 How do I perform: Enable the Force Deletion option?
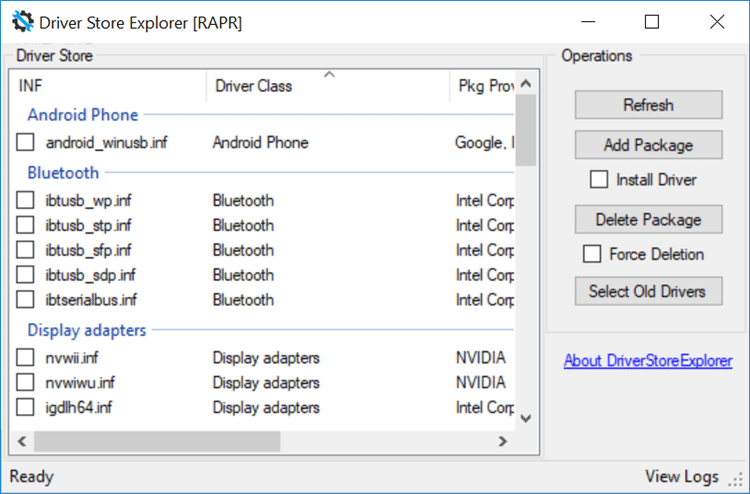pos(592,254)
